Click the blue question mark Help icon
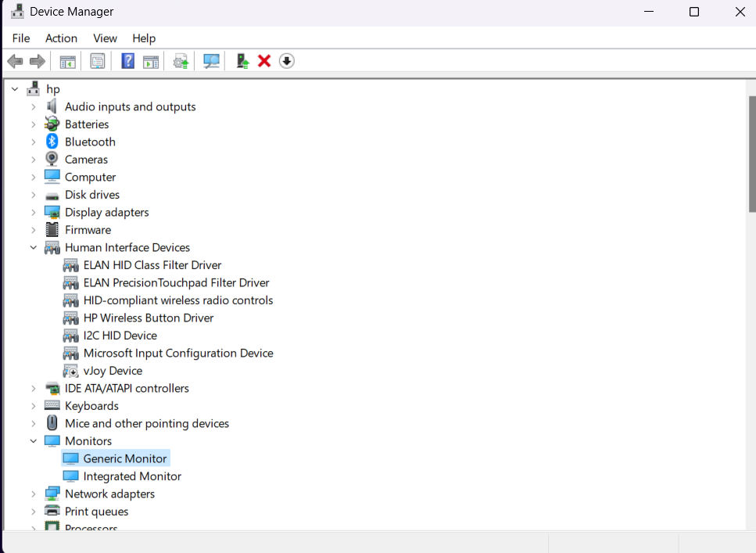Viewport: 756px width, 553px height. point(127,61)
